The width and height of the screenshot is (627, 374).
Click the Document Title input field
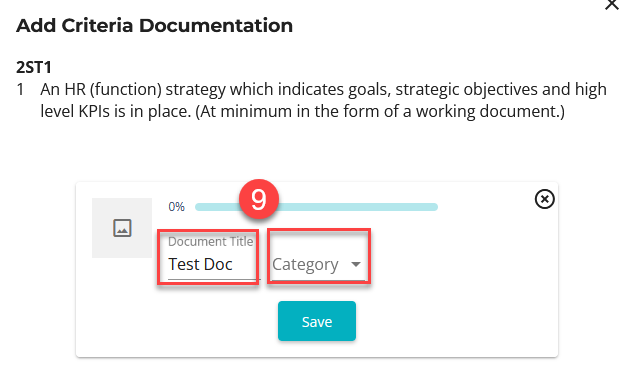tap(211, 257)
